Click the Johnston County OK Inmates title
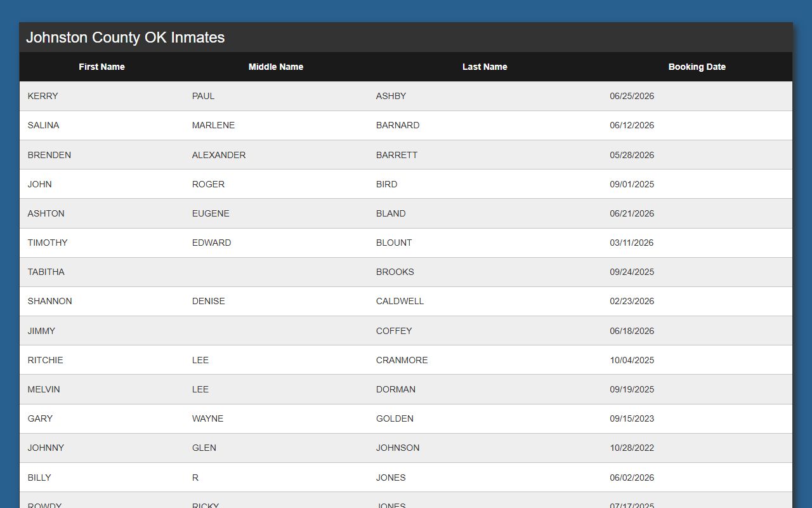812x508 pixels. [126, 37]
